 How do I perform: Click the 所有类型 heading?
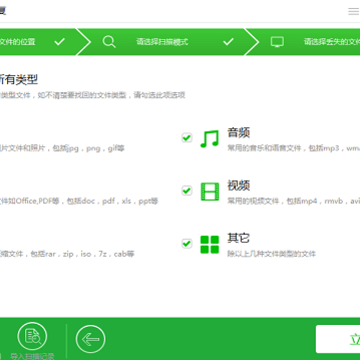[19, 79]
